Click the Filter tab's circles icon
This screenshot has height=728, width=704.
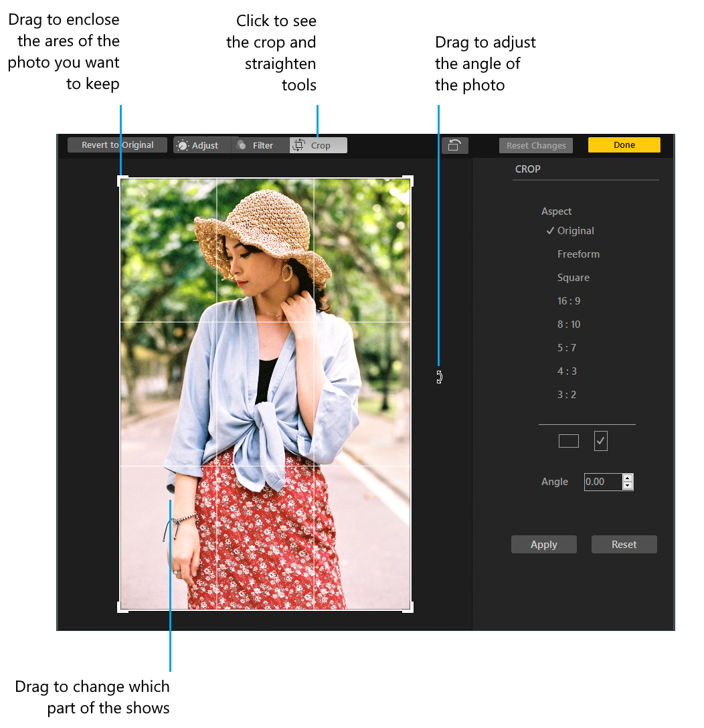241,145
